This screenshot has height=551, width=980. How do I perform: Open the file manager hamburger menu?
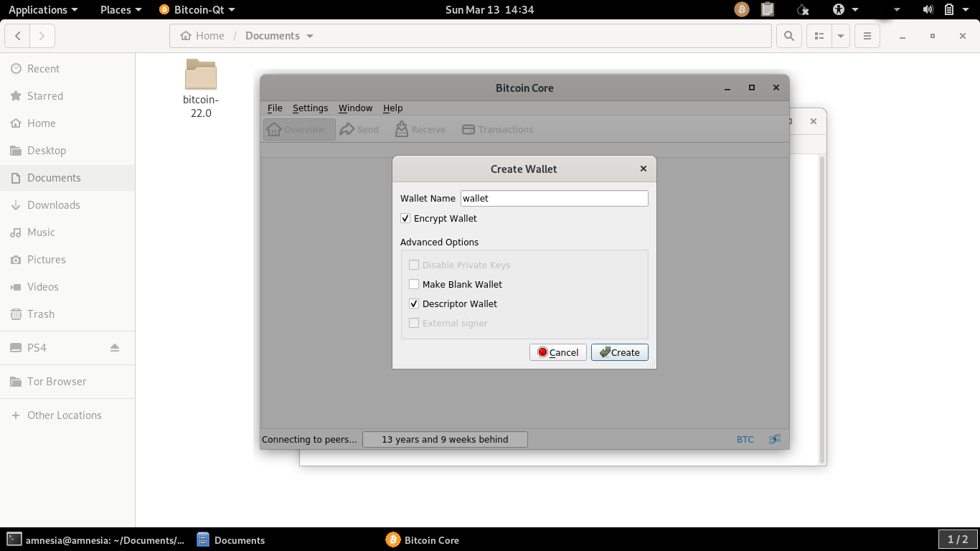coord(867,35)
